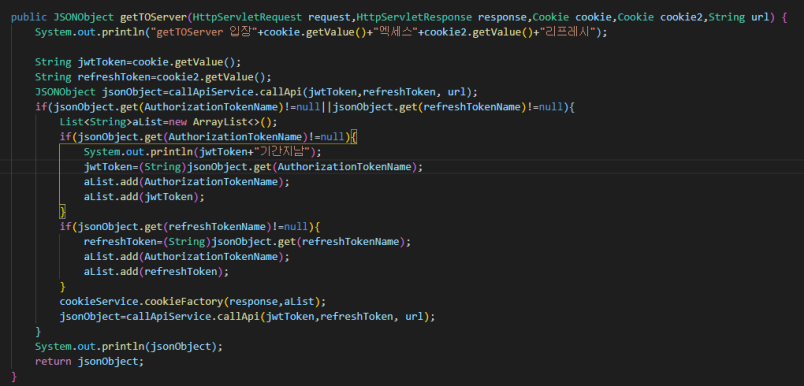
Task: Click the highlighted closing brace below 'aList.add(jwtToken);'
Action: (63, 212)
